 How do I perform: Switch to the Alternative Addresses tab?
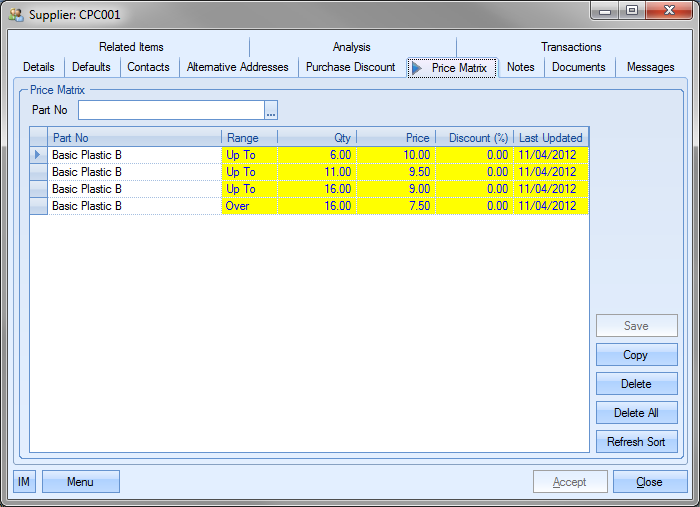[237, 67]
